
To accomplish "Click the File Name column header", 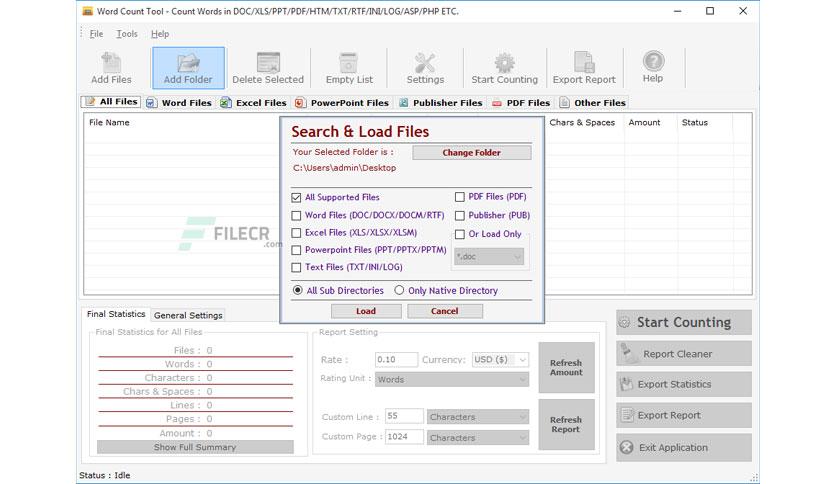I will (x=109, y=123).
